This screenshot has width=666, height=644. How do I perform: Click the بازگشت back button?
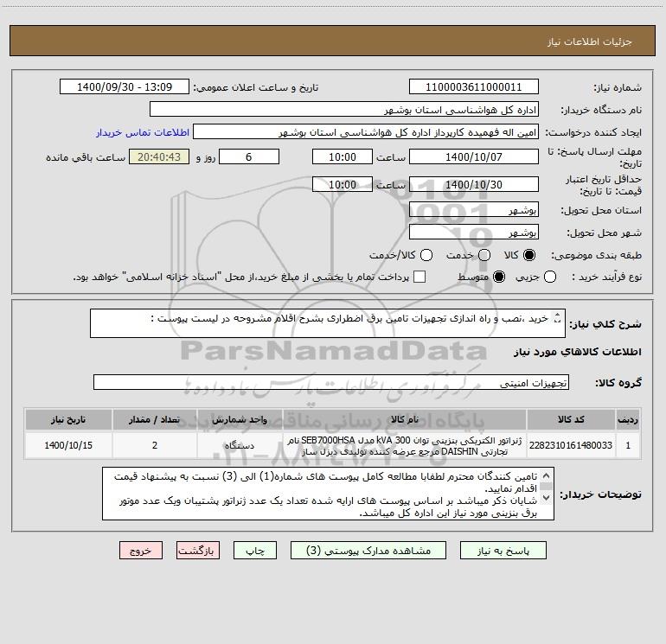pos(198,551)
